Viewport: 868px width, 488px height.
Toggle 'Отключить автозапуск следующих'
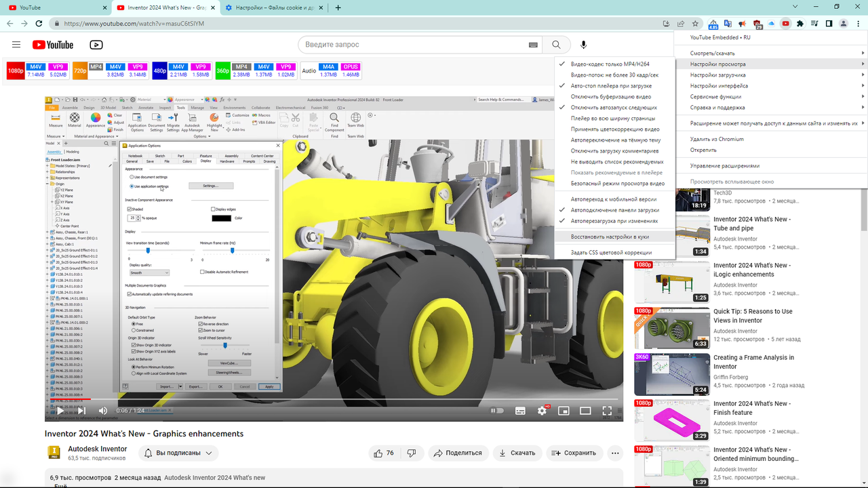coord(615,108)
